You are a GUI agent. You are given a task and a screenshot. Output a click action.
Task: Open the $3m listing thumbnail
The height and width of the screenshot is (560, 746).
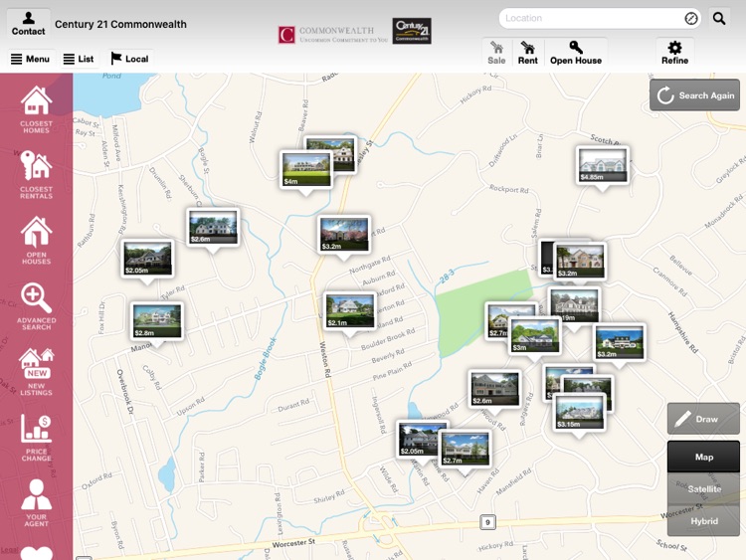tap(535, 336)
